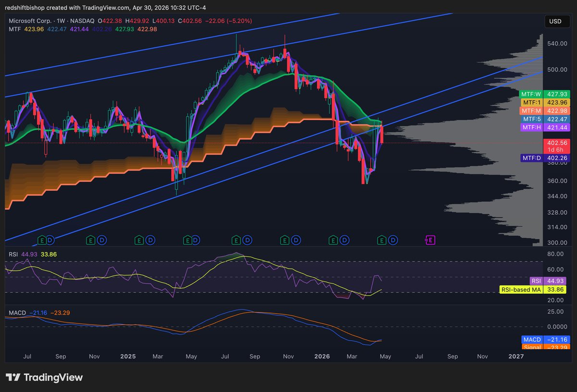The image size is (577, 392).
Task: Open the magenta upcoming earnings marker near July 2026
Action: (x=430, y=239)
